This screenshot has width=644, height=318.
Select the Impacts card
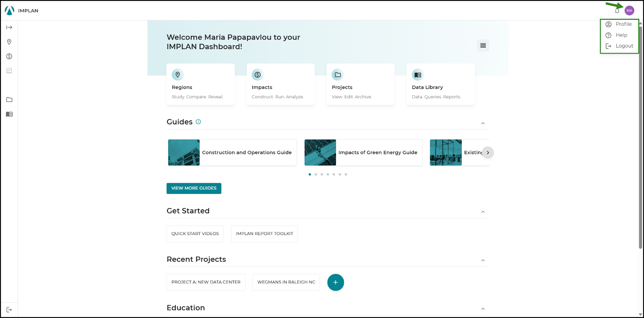click(281, 84)
